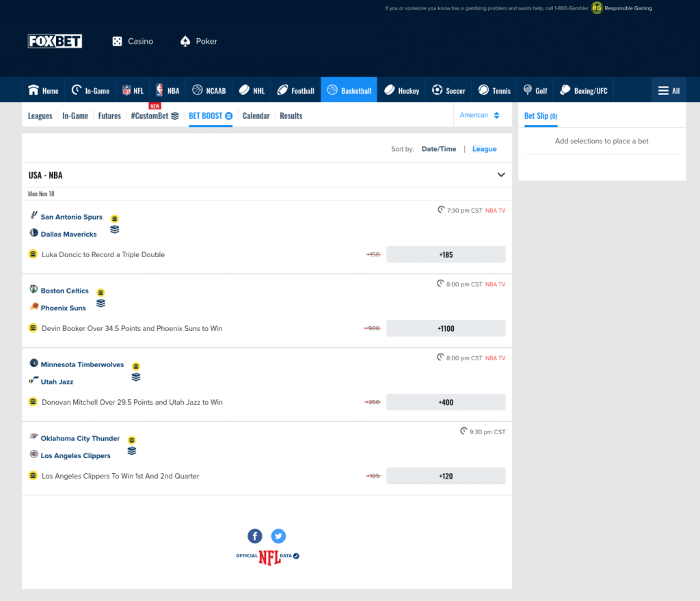The width and height of the screenshot is (700, 601).
Task: Open Phoenix Suns team link
Action: (x=63, y=308)
